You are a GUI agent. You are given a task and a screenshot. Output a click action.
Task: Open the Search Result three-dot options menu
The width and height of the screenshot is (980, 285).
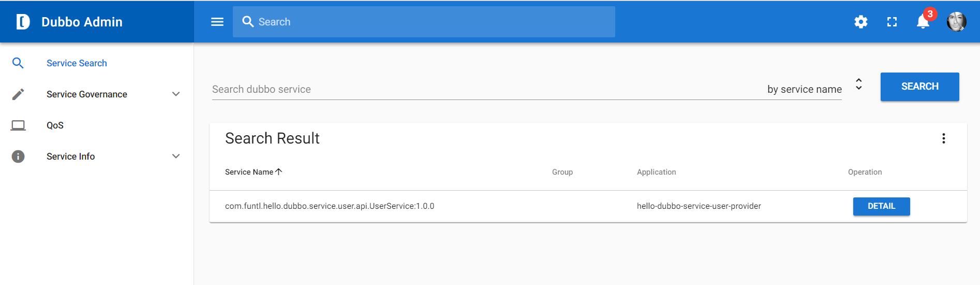(x=944, y=138)
